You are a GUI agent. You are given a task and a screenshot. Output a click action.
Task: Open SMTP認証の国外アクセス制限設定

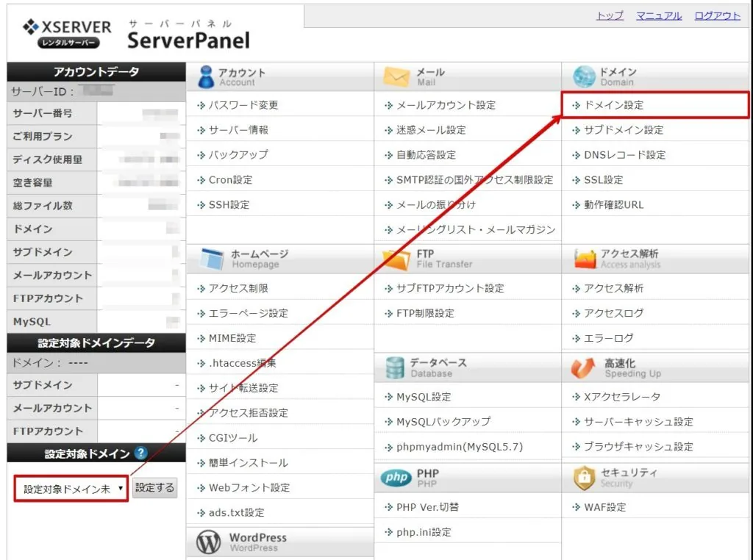pyautogui.click(x=474, y=180)
